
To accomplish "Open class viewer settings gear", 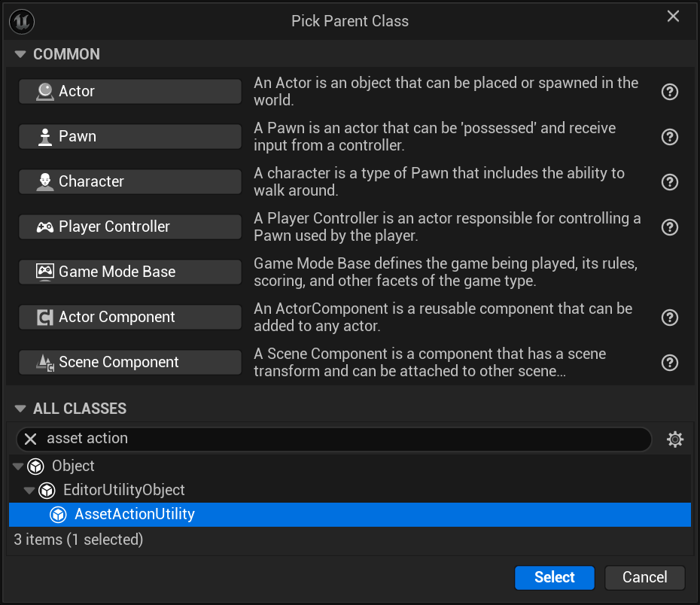I will point(675,439).
